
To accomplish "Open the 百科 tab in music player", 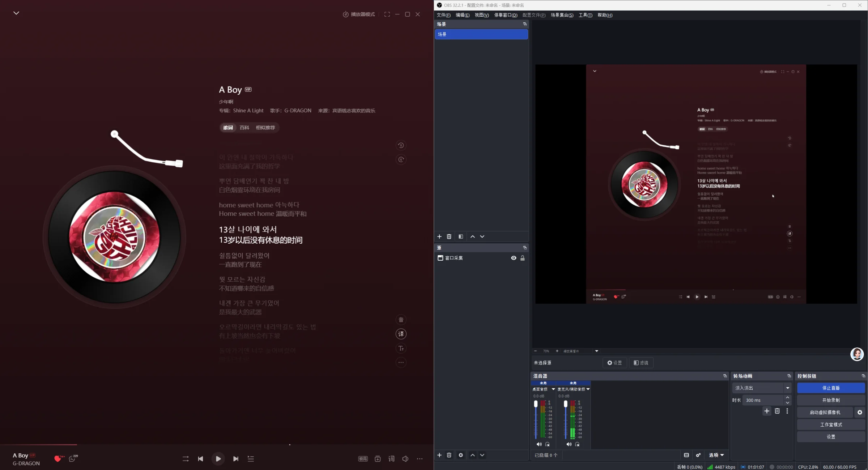I will 244,127.
